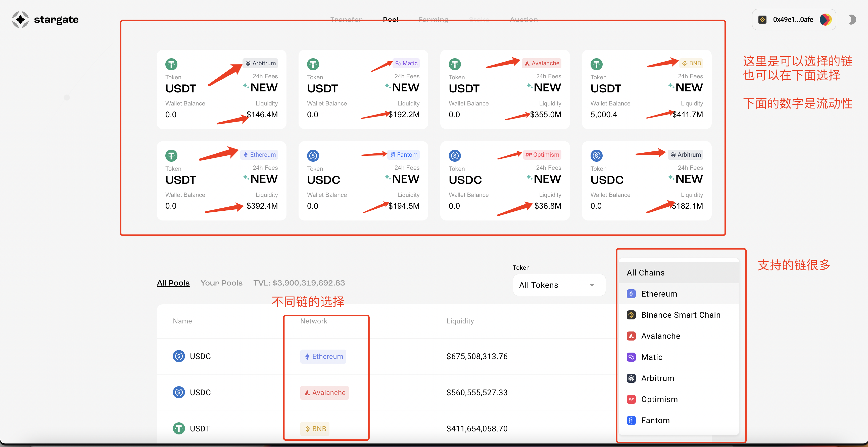
Task: Open USDT BNB pool card
Action: (x=646, y=90)
